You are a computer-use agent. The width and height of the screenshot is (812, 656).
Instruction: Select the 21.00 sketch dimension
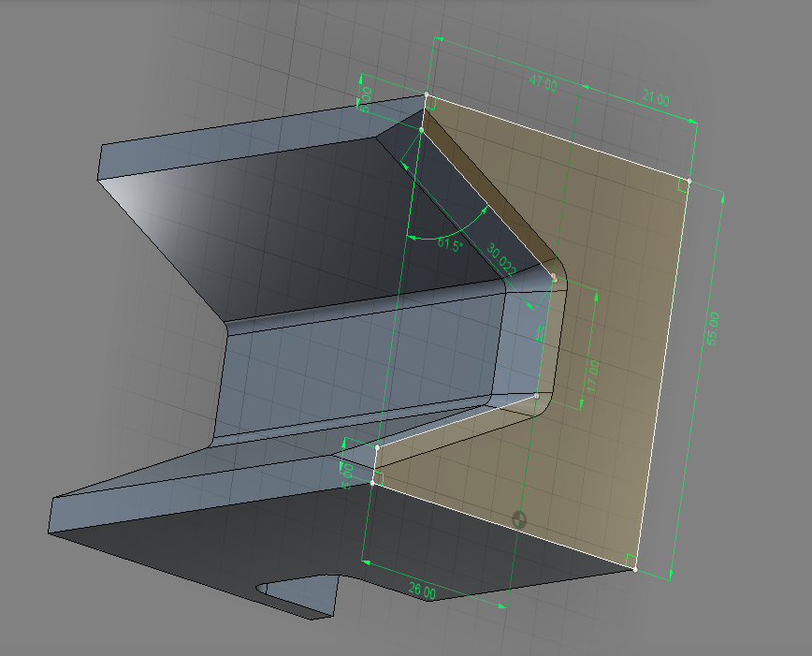(656, 98)
